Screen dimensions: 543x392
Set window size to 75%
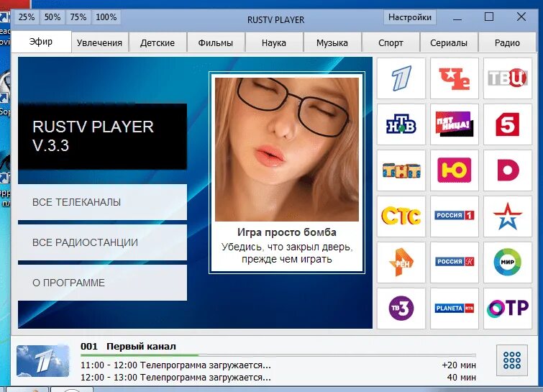point(78,17)
